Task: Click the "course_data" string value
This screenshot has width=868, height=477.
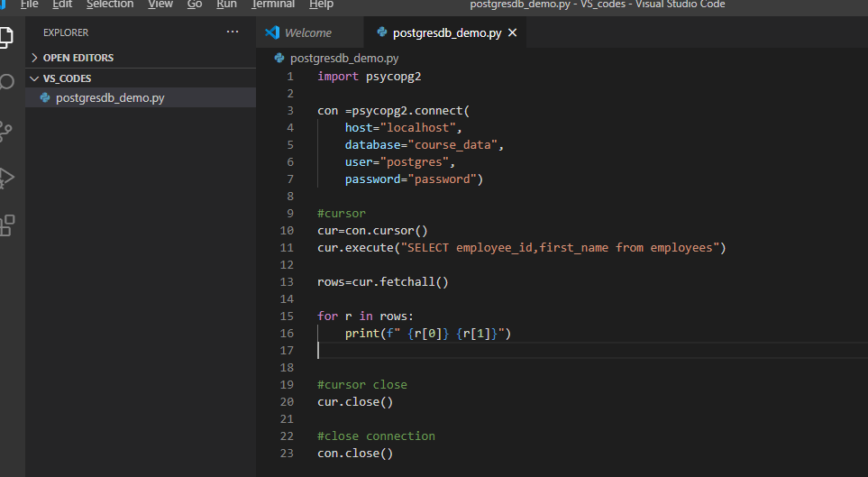Action: click(452, 145)
